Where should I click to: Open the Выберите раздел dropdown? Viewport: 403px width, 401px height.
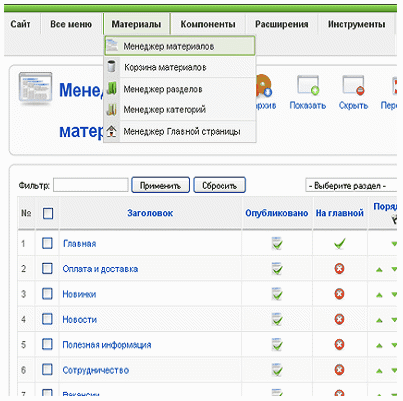[x=351, y=185]
